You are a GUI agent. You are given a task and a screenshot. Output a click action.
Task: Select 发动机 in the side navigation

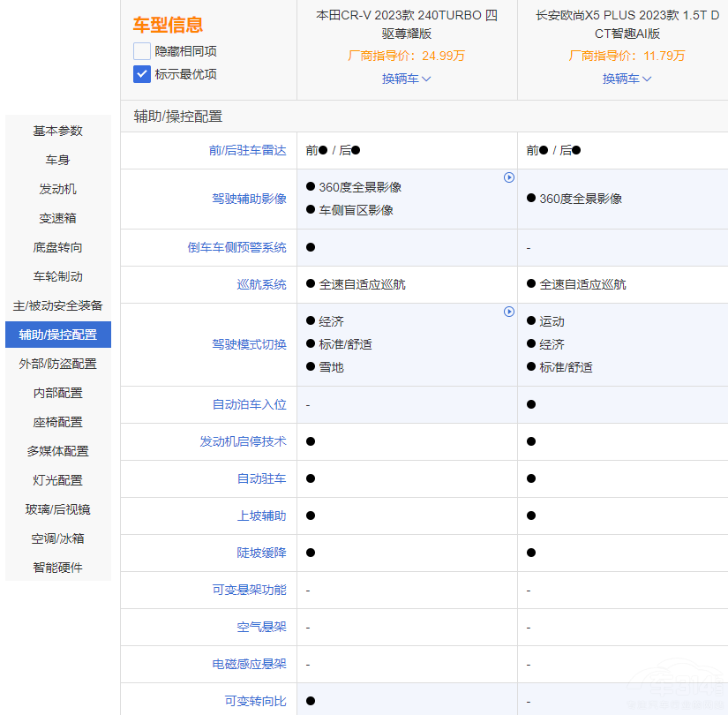[x=58, y=189]
